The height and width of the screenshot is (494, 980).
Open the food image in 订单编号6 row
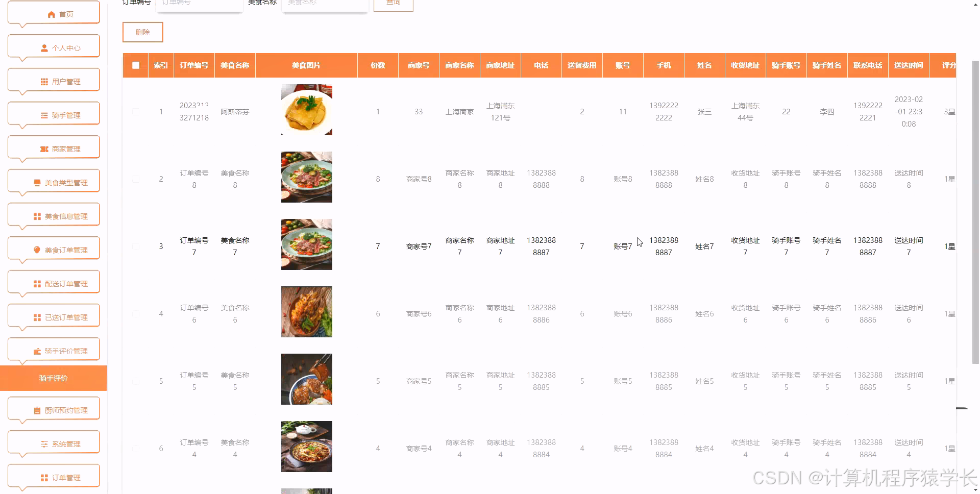pos(307,312)
